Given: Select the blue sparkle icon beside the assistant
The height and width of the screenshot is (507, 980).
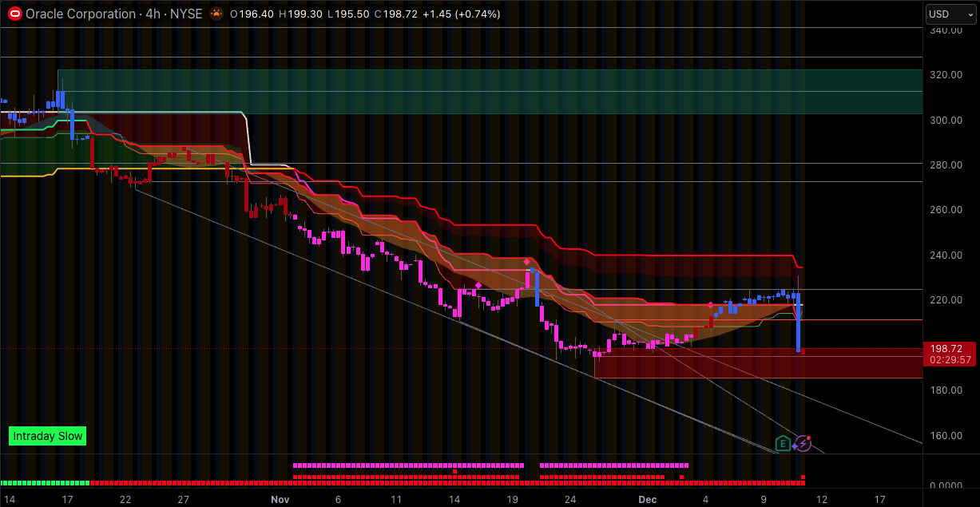Looking at the screenshot, I should [x=796, y=446].
